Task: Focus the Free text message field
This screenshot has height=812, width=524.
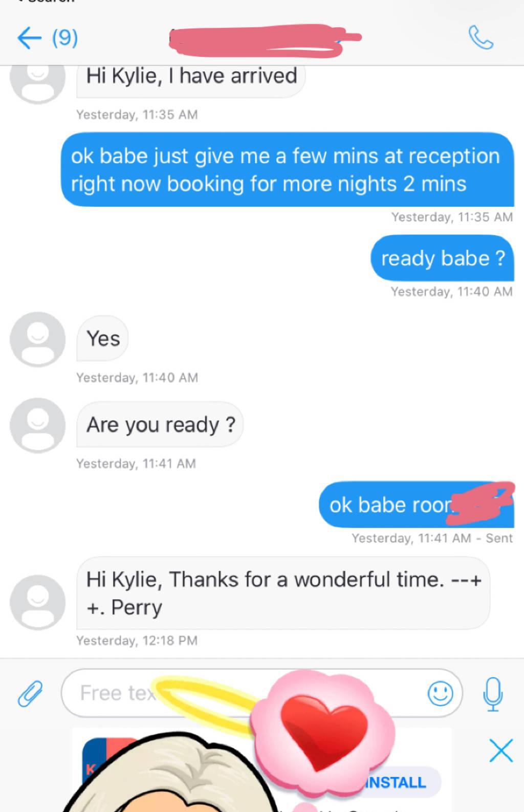Action: click(x=261, y=693)
